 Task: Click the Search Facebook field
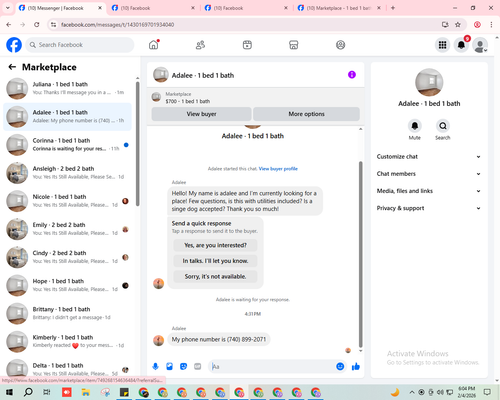click(x=80, y=45)
